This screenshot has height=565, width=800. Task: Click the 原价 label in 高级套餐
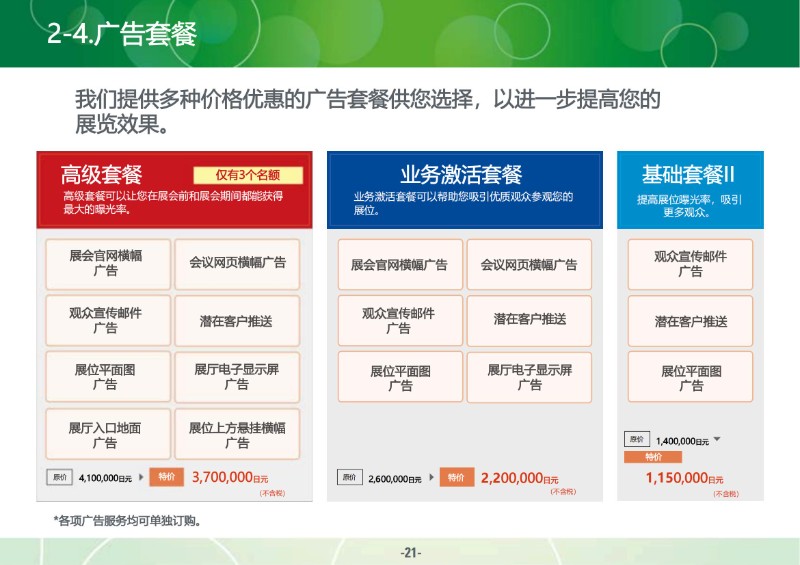pos(60,478)
